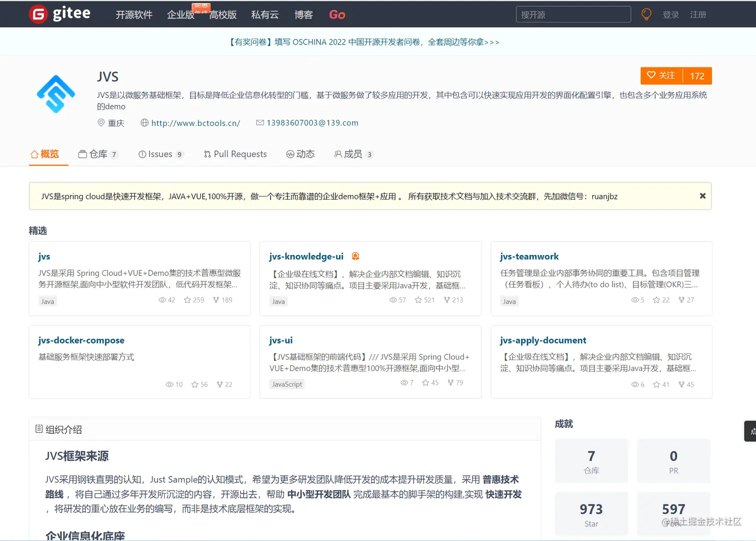Open the Pull Requests tab
The image size is (756, 541).
tap(235, 154)
